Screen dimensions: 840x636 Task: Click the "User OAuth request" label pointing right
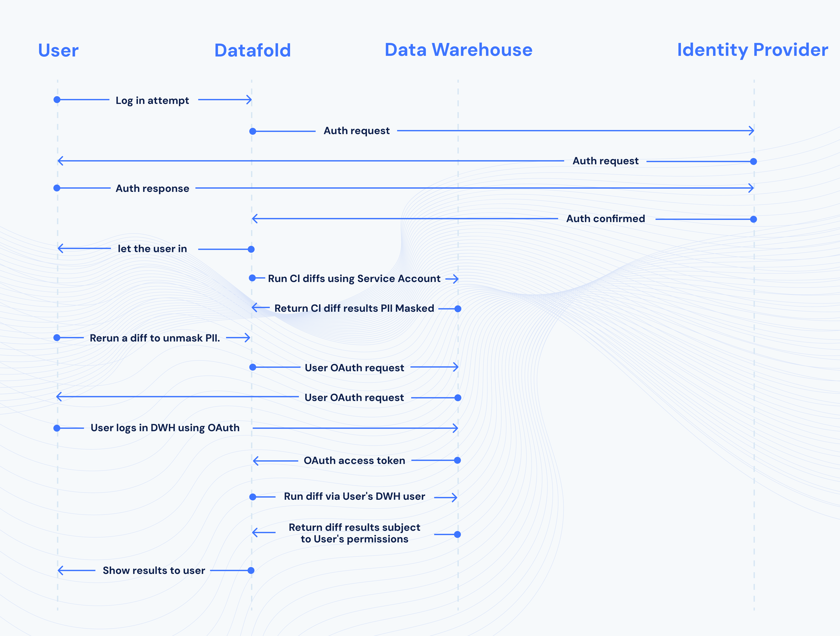354,368
